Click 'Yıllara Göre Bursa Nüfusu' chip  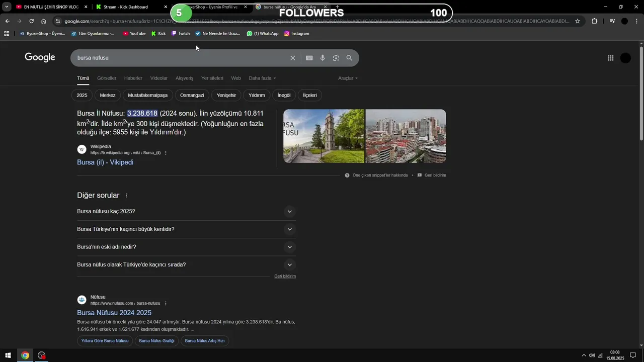[x=105, y=341]
